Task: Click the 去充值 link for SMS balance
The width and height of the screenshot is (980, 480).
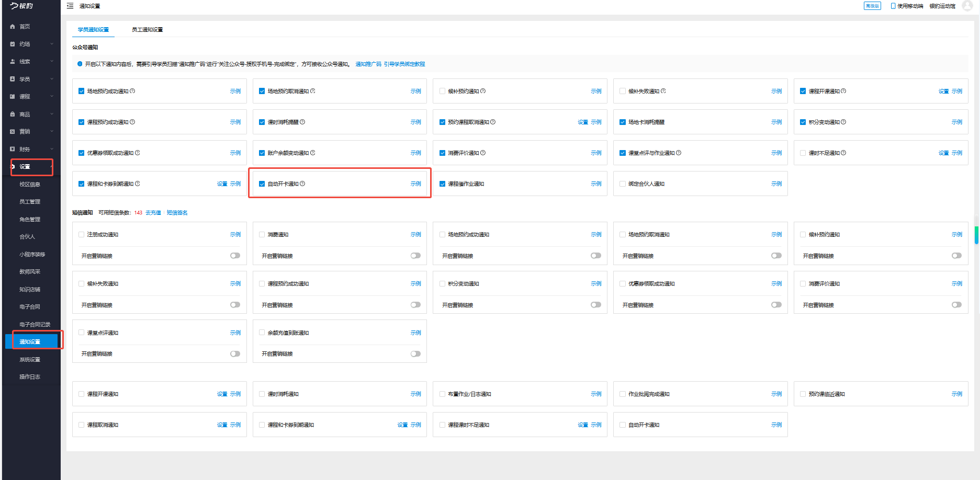Action: [x=153, y=213]
